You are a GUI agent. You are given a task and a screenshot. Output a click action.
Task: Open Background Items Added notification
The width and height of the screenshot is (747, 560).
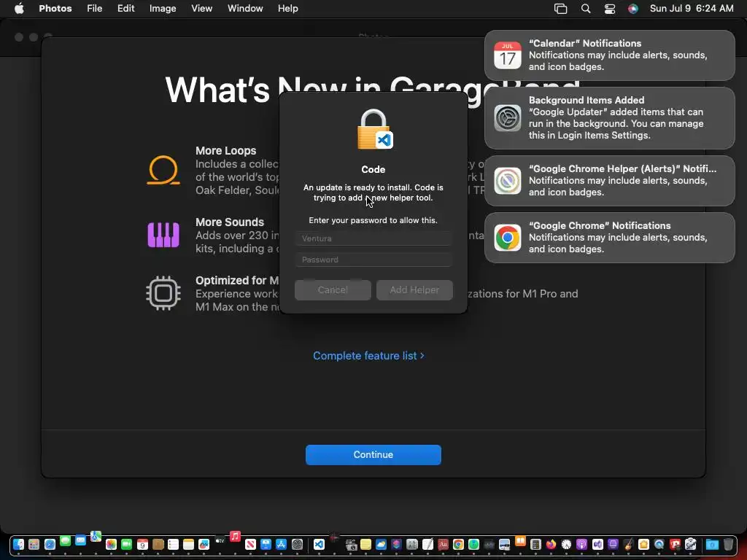609,118
